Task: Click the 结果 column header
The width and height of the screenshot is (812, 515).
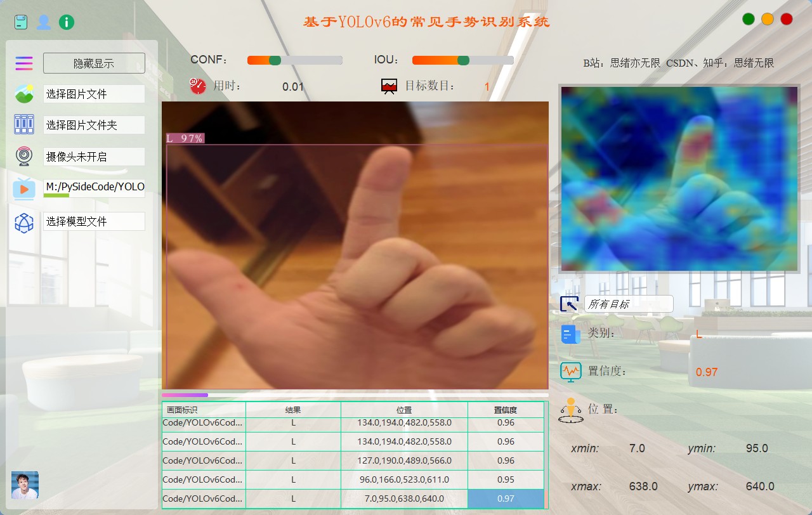Action: [x=293, y=410]
